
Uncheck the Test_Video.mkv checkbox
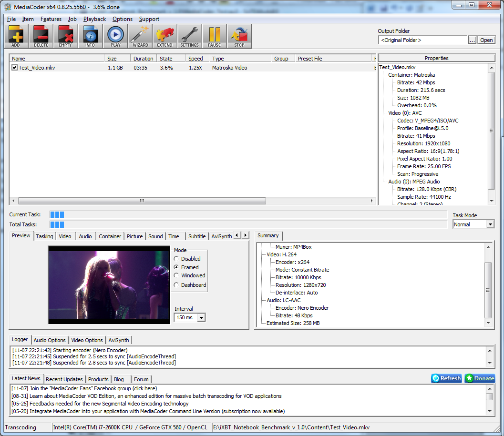(x=14, y=68)
